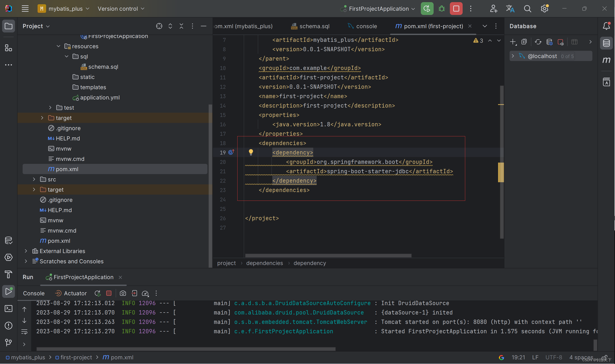This screenshot has height=364, width=615.
Task: Stop the running application in the top toolbar
Action: point(456,9)
